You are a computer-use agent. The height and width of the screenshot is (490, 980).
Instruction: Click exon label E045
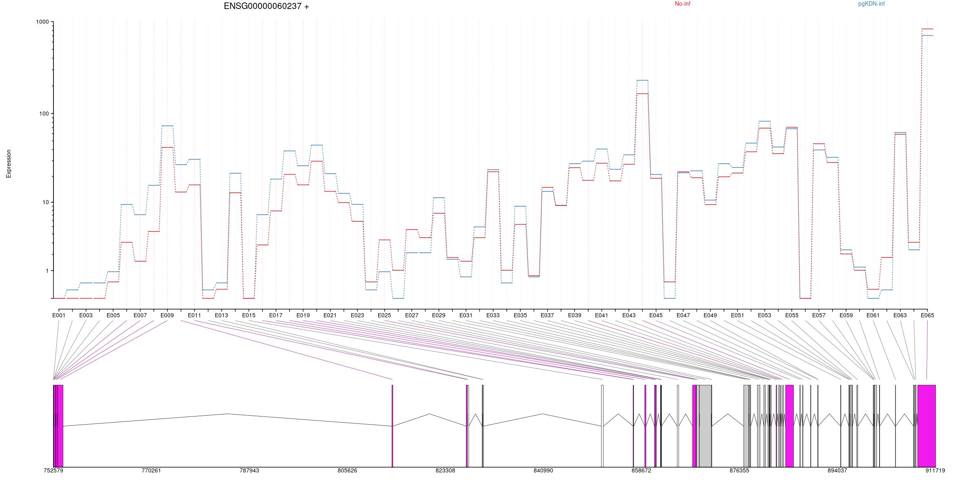656,315
